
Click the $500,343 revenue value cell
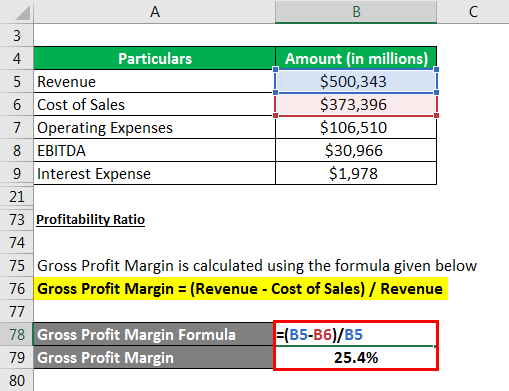356,81
